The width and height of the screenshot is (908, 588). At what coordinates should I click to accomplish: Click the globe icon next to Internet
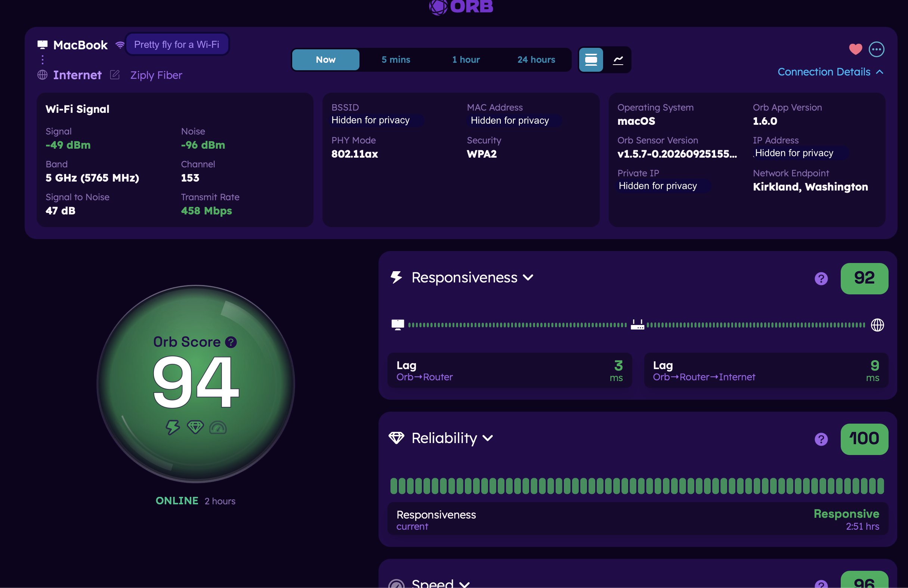[42, 75]
